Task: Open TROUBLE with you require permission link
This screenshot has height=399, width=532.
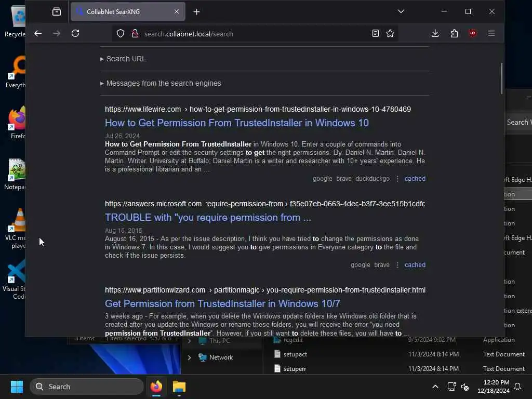Action: tap(208, 218)
